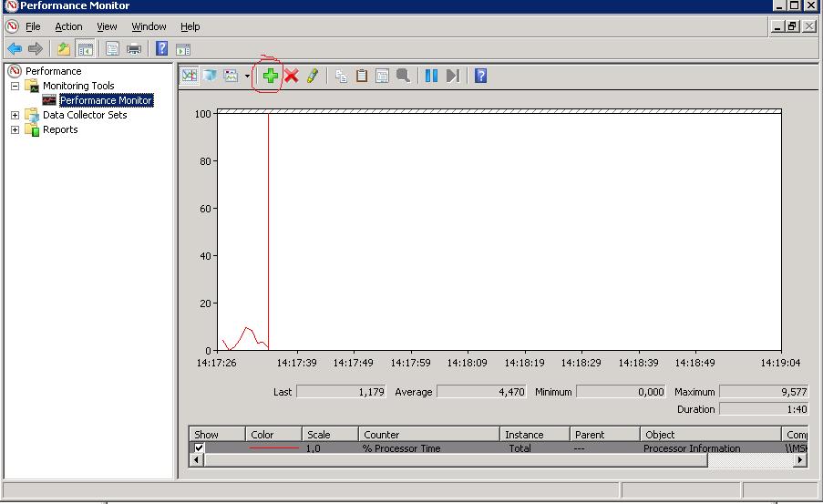Image resolution: width=823 pixels, height=504 pixels.
Task: Click Performance Monitor title bar icon
Action: click(x=11, y=5)
